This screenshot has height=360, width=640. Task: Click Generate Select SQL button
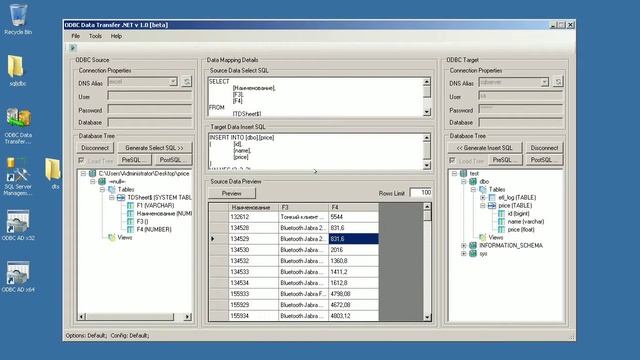pyautogui.click(x=154, y=148)
